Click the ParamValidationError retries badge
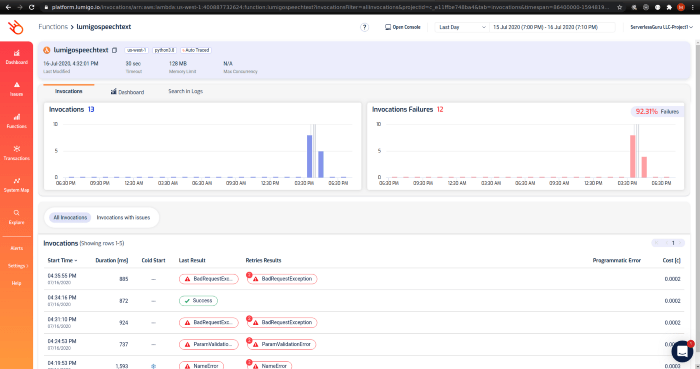 tap(281, 344)
